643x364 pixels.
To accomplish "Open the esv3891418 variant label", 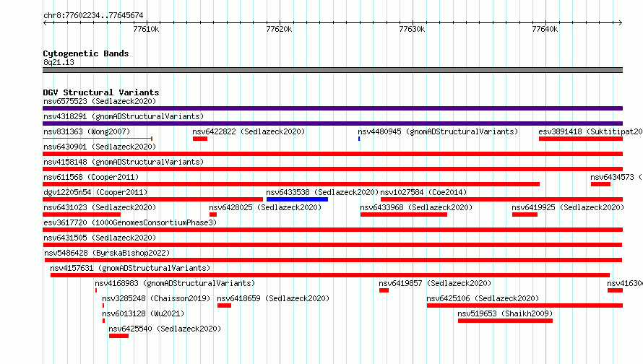I will tap(590, 131).
